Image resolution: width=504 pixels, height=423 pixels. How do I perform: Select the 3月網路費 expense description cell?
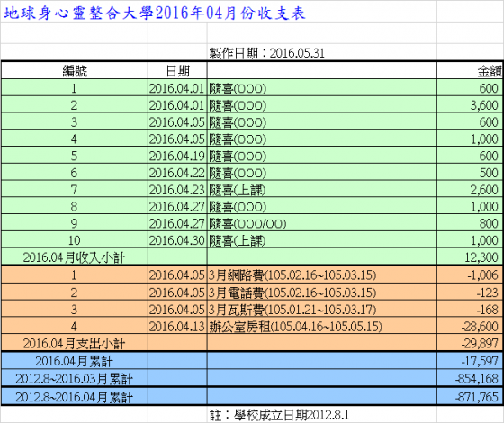[x=322, y=274]
